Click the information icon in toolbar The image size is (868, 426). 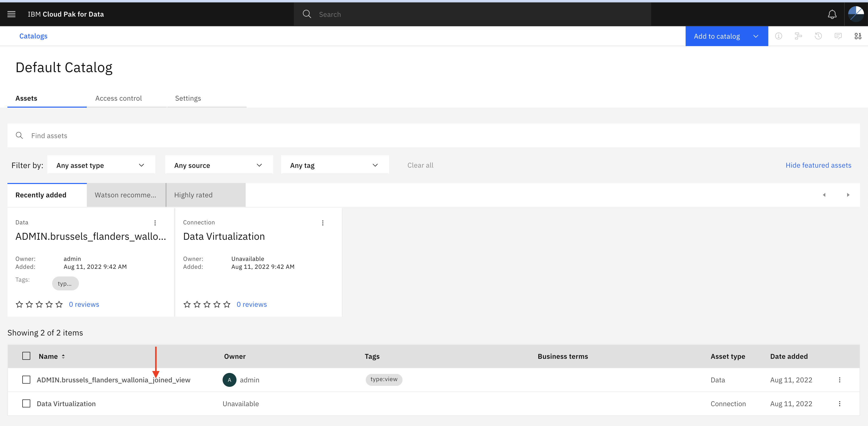pyautogui.click(x=778, y=36)
